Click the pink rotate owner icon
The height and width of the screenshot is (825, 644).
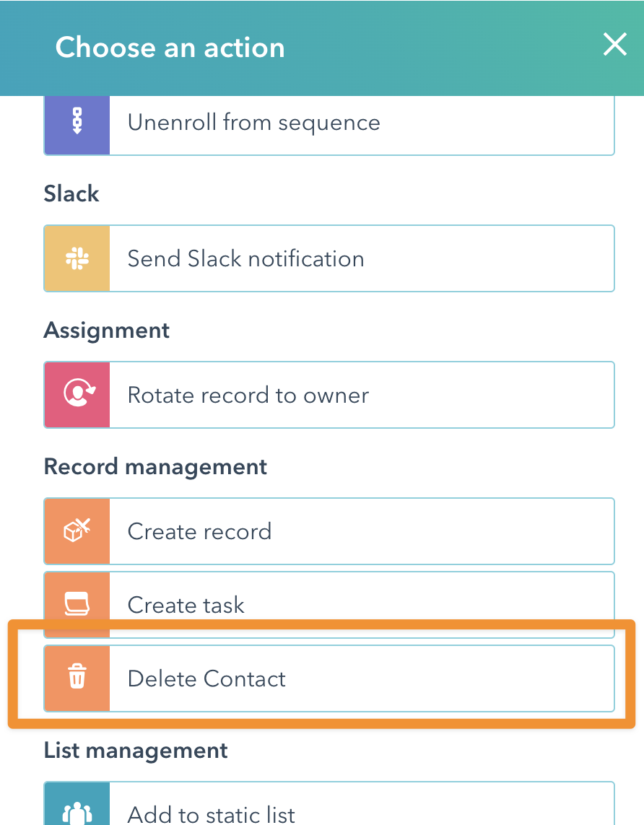pyautogui.click(x=77, y=395)
